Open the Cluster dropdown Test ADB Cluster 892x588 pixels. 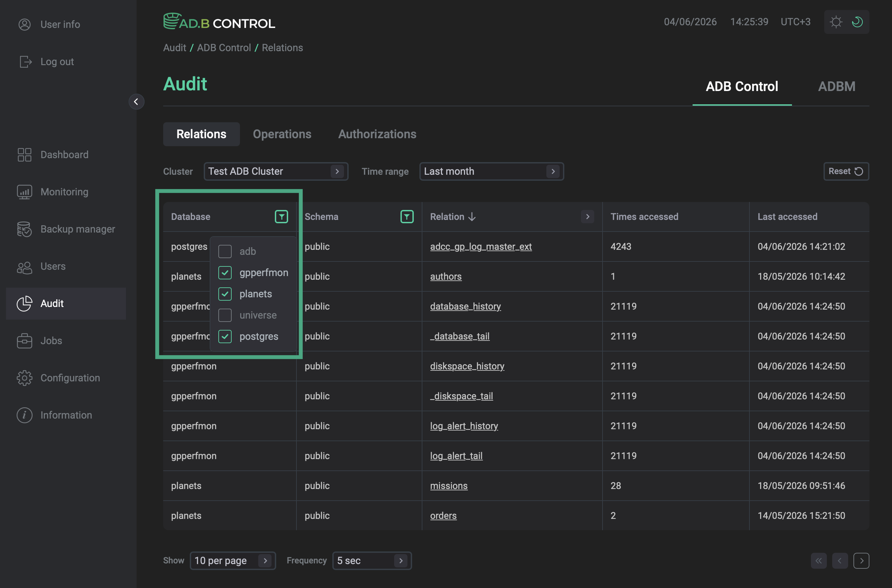point(276,171)
